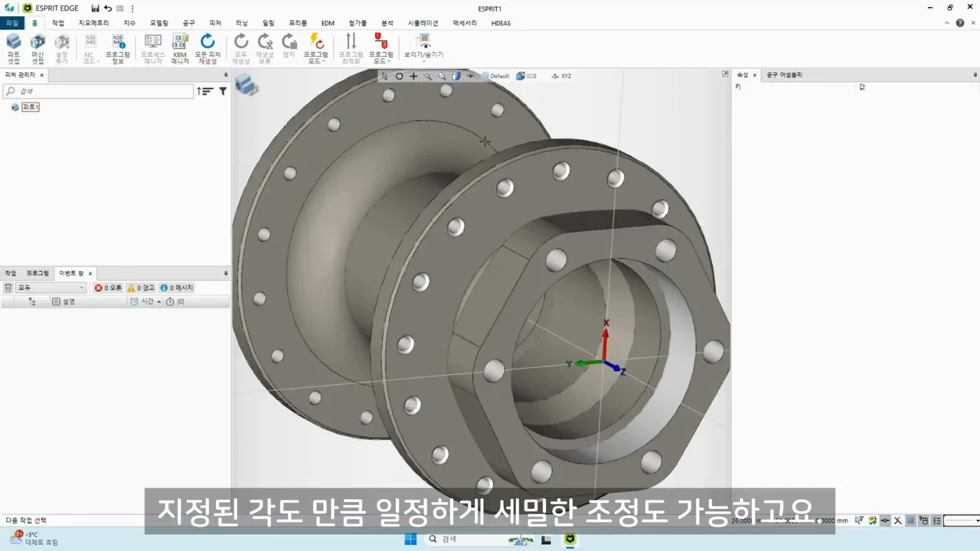Select the rotate view tool in viewport toolbar
Viewport: 980px width, 551px height.
click(x=399, y=76)
